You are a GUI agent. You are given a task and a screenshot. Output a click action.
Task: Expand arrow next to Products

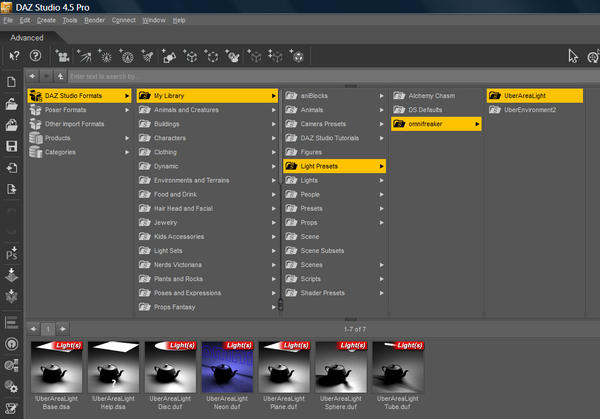click(x=127, y=138)
